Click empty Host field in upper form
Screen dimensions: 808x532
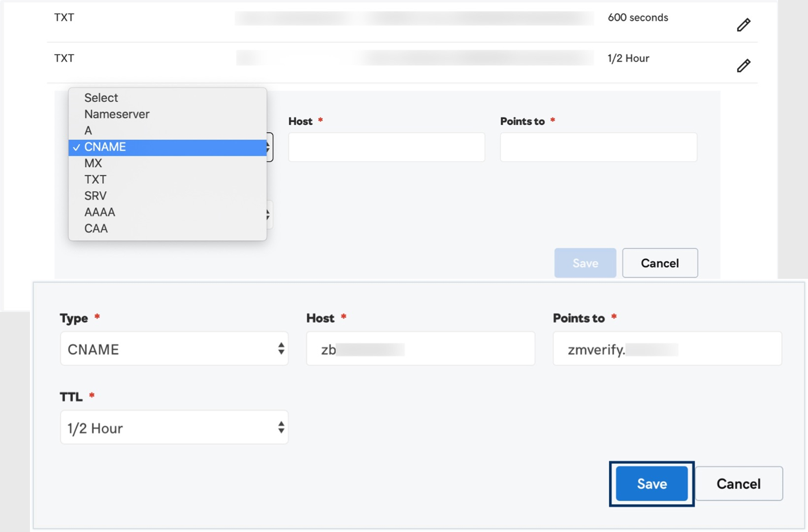(386, 147)
